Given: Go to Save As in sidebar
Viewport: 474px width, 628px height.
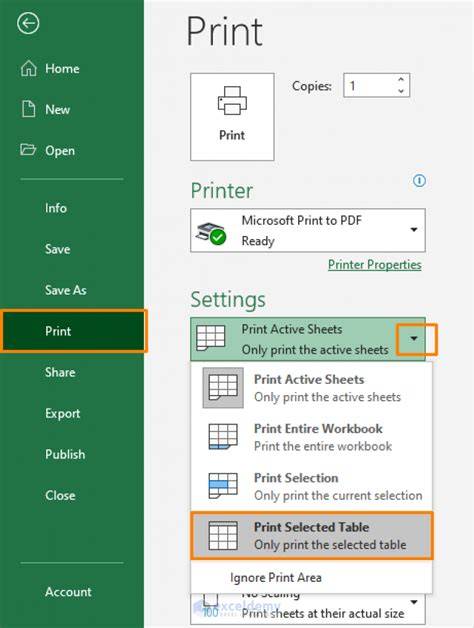Looking at the screenshot, I should pyautogui.click(x=66, y=290).
